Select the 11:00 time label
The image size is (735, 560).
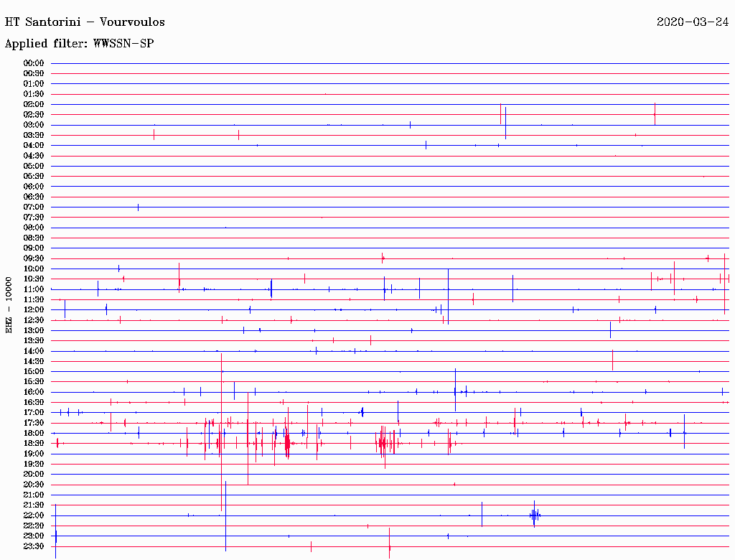[x=34, y=289]
